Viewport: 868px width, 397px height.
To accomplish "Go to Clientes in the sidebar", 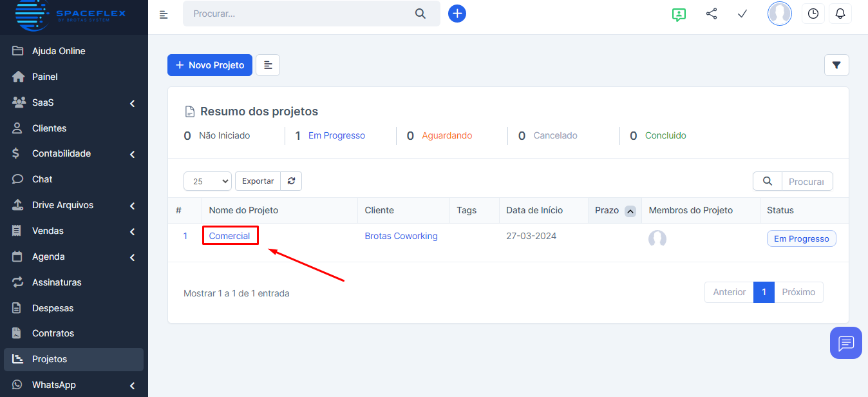I will pyautogui.click(x=49, y=128).
